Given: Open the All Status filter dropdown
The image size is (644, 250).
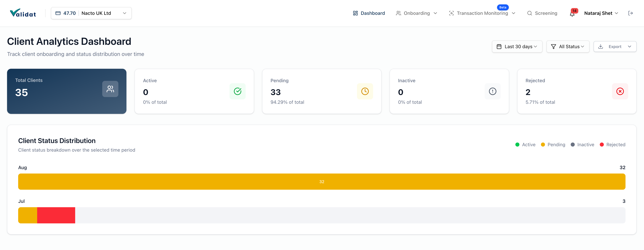Looking at the screenshot, I should (x=568, y=47).
